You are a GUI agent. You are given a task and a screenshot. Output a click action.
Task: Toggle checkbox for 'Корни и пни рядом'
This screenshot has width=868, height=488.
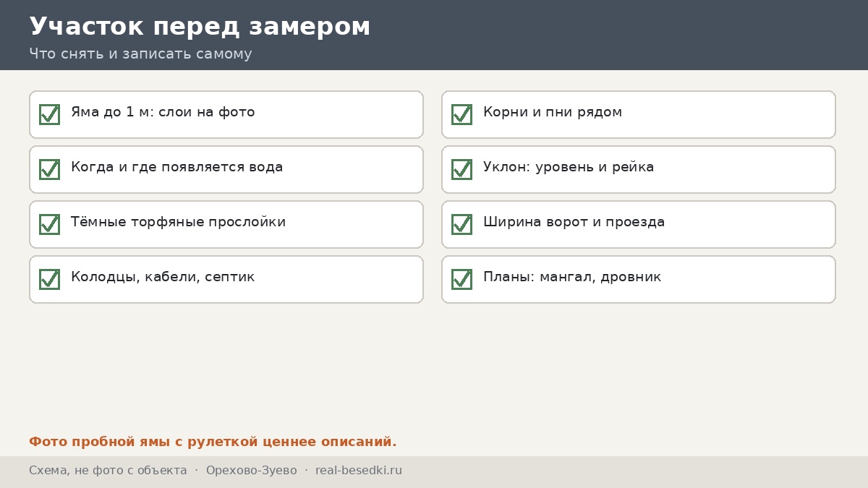pyautogui.click(x=461, y=114)
